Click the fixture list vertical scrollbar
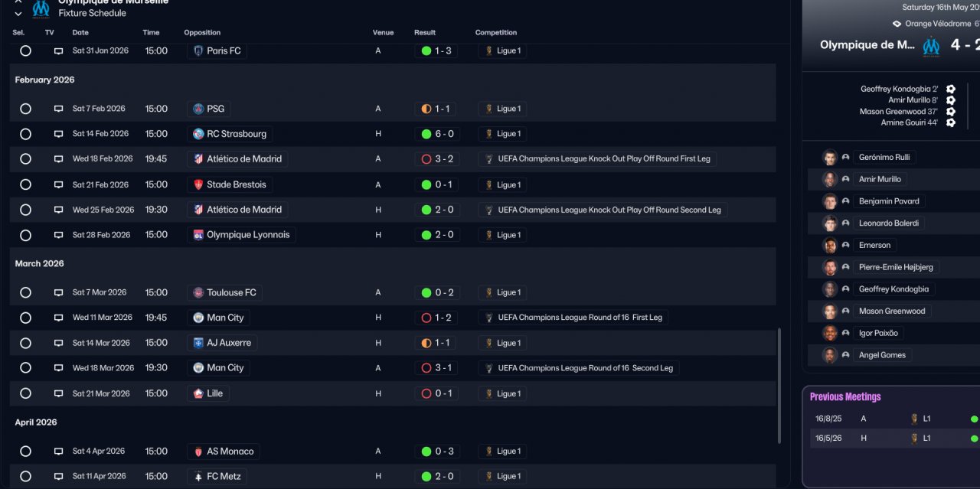Viewport: 980px width, 489px height. (x=779, y=386)
